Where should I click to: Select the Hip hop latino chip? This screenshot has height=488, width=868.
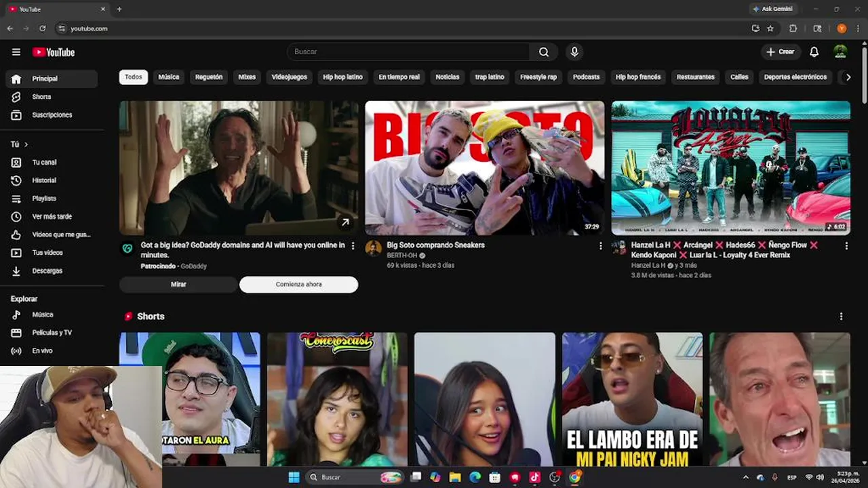[x=342, y=77]
